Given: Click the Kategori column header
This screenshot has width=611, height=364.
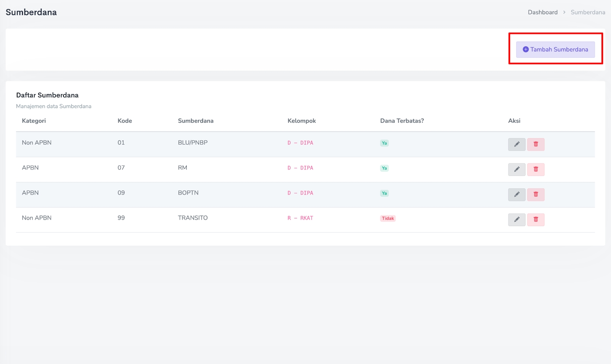Looking at the screenshot, I should coord(34,121).
